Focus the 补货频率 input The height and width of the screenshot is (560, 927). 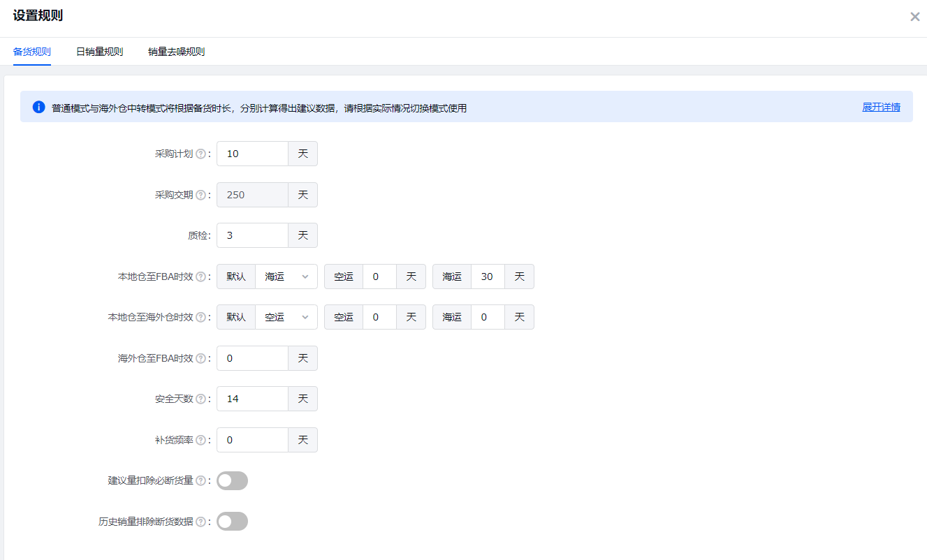pyautogui.click(x=252, y=440)
